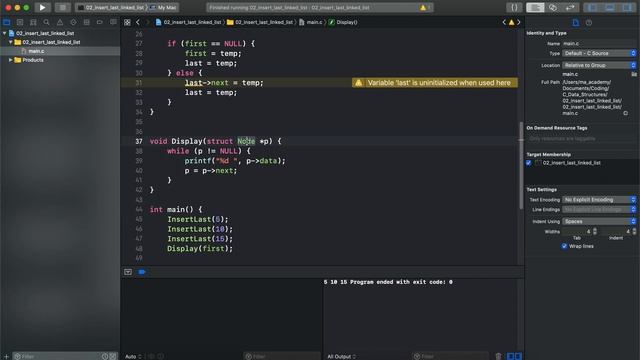The width and height of the screenshot is (640, 360).
Task: Show the Quick Help inspector
Action: tap(589, 23)
